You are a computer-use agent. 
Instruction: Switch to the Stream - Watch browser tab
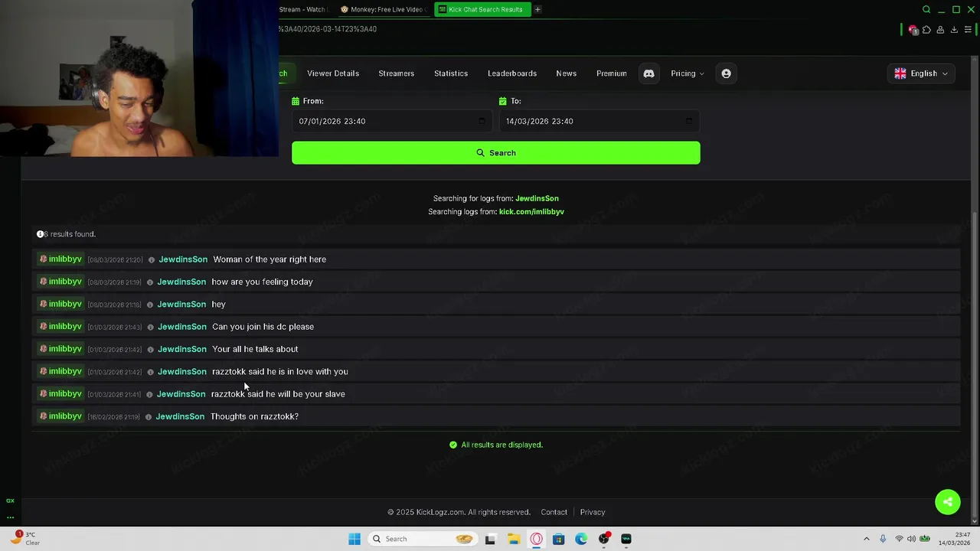(x=305, y=9)
